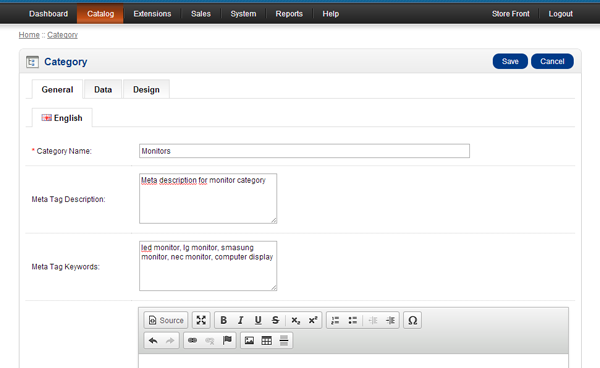Apply superscript formatting
The height and width of the screenshot is (368, 600).
pos(313,320)
